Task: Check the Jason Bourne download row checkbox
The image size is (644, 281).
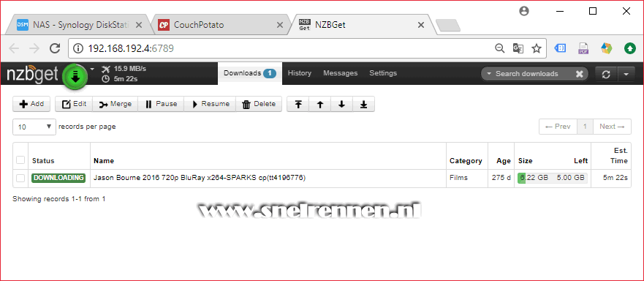Action: [20, 178]
